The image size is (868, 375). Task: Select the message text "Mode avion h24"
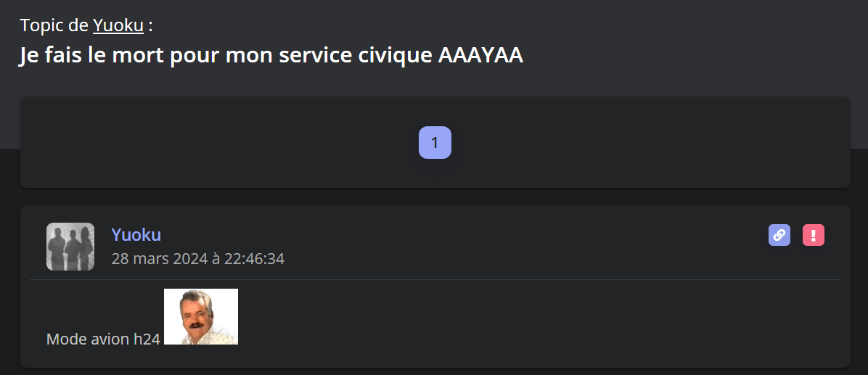click(103, 339)
